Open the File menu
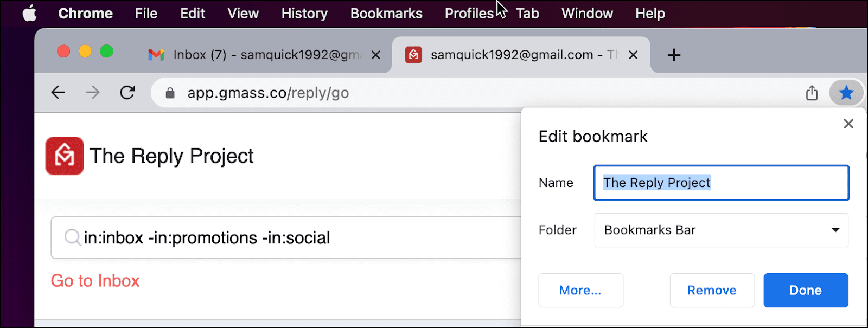Viewport: 868px width, 328px height. 146,14
